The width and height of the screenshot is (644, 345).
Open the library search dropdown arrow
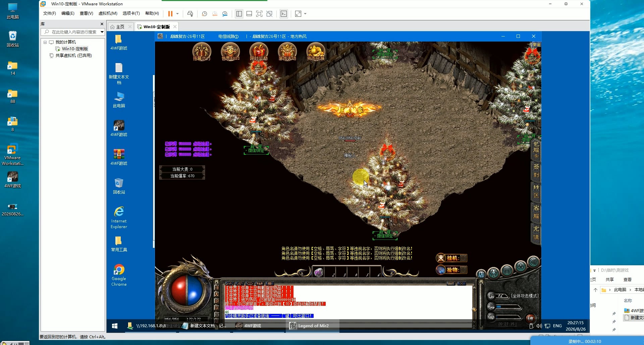coord(102,32)
